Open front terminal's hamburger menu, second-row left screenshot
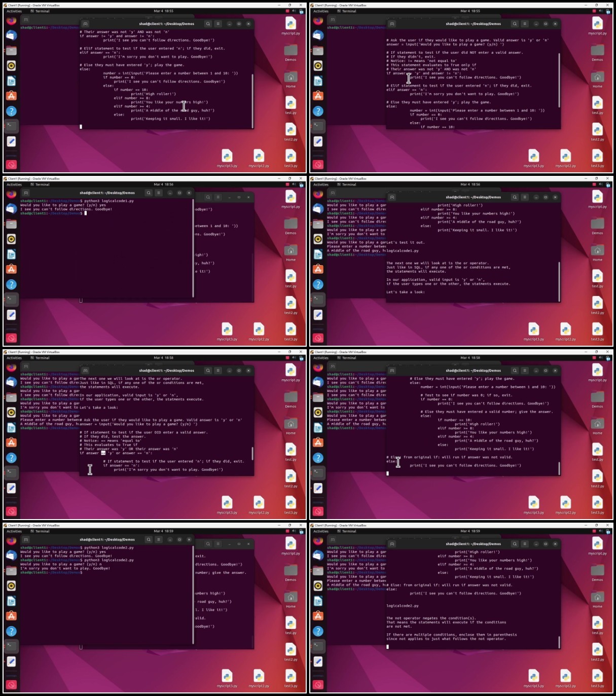The height and width of the screenshot is (696, 616). (158, 193)
